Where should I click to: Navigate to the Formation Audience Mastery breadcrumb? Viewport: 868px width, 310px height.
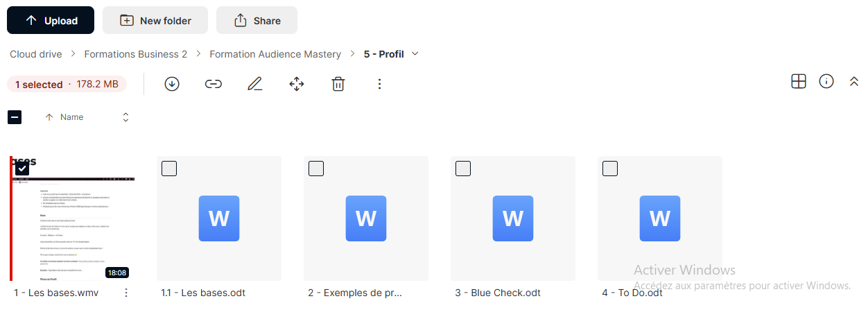tap(275, 54)
